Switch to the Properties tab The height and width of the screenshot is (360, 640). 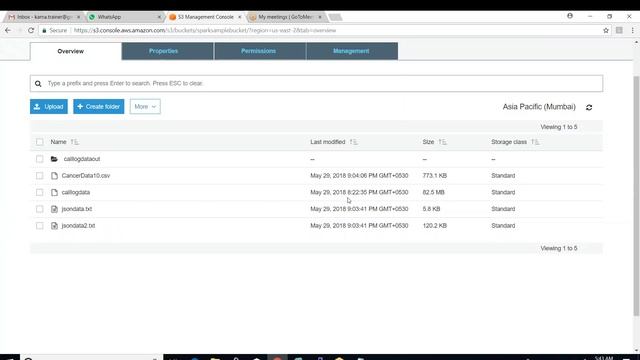click(167, 51)
